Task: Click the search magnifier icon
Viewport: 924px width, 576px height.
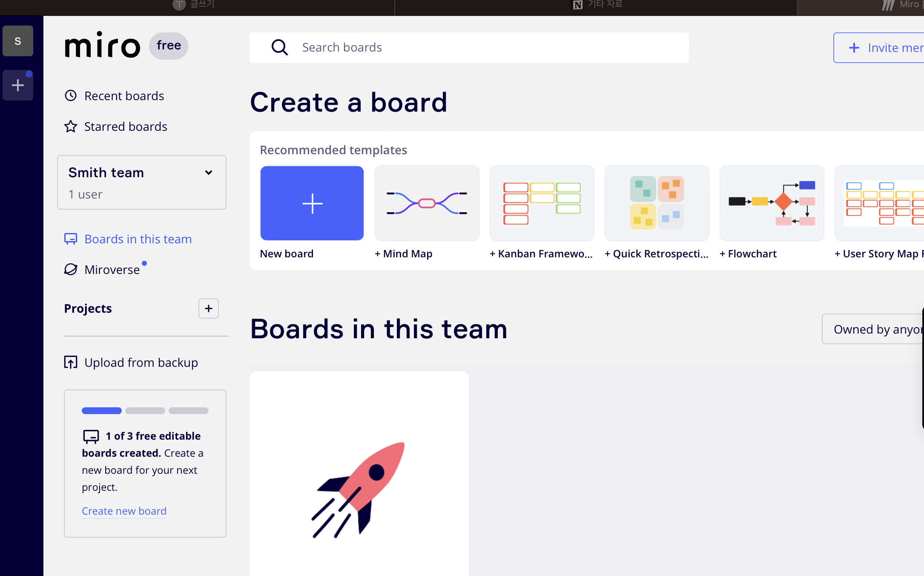Action: pyautogui.click(x=279, y=47)
